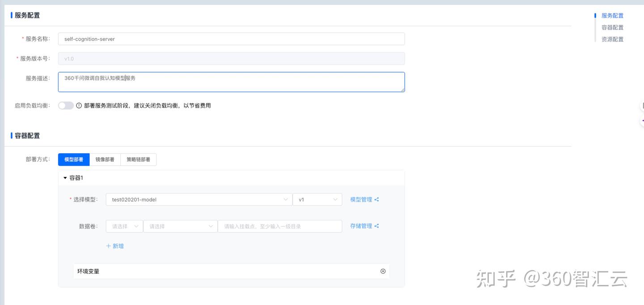Click 新增 to add a data volume
The width and height of the screenshot is (644, 305).
[115, 246]
